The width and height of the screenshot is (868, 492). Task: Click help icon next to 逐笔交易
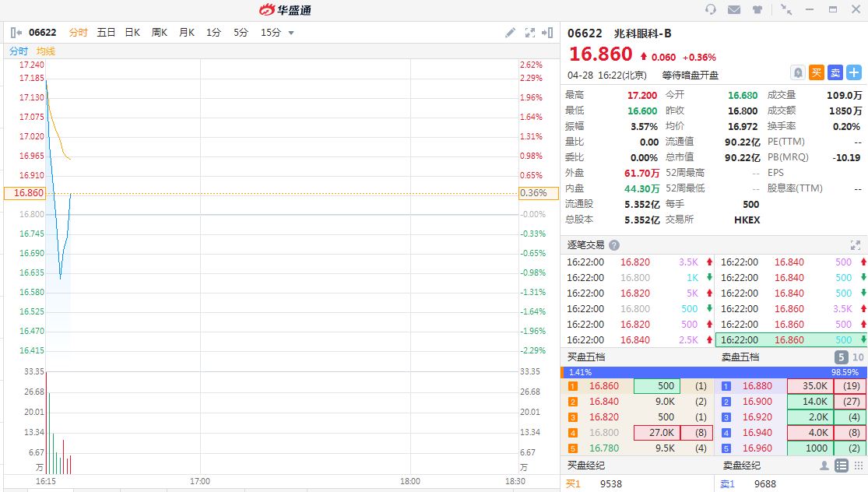[614, 244]
